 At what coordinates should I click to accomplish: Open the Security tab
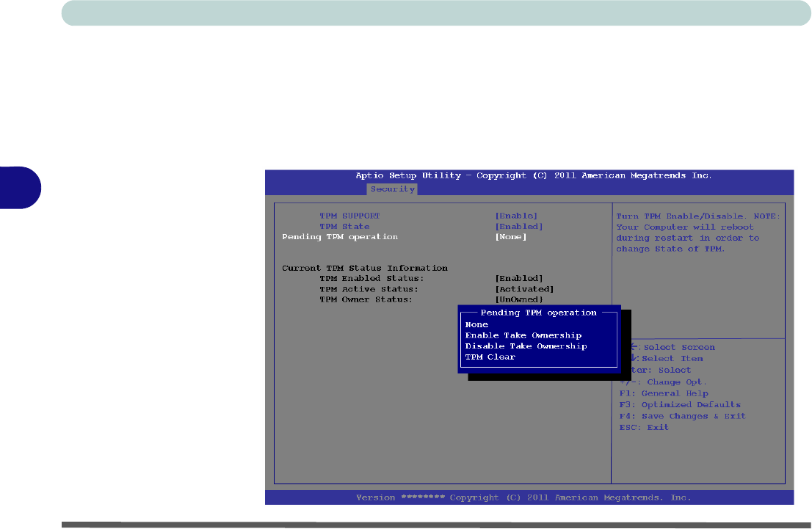(x=392, y=189)
